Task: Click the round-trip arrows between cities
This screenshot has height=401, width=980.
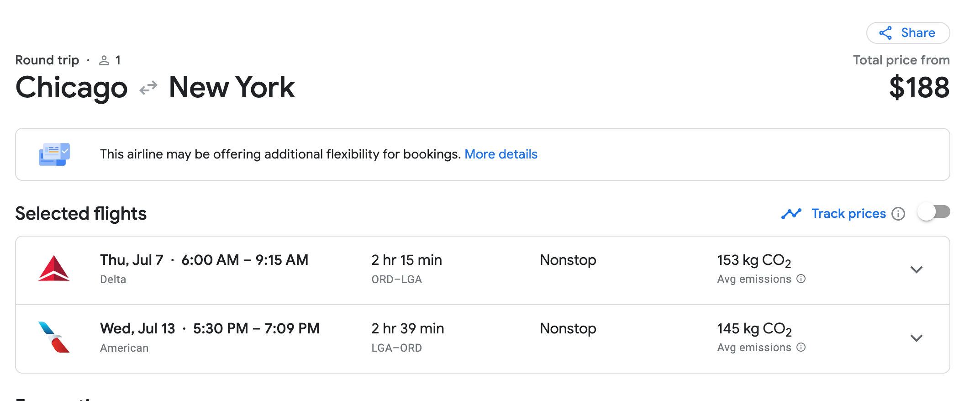Action: point(148,88)
